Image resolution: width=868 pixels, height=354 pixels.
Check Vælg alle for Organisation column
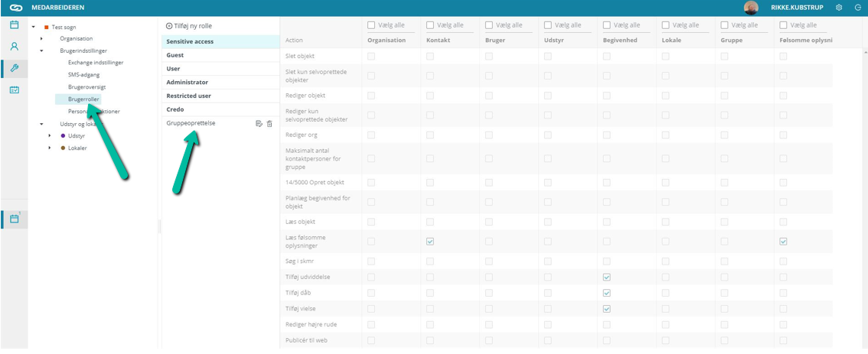[371, 25]
